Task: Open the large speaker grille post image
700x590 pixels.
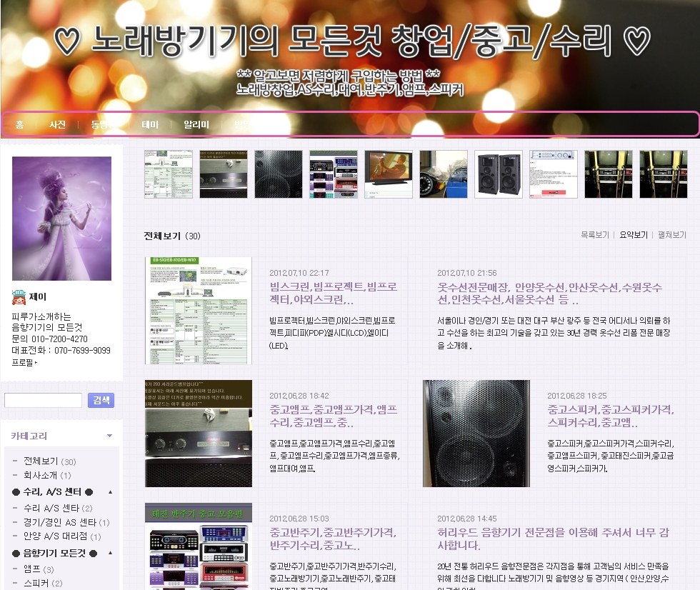Action: 476,433
